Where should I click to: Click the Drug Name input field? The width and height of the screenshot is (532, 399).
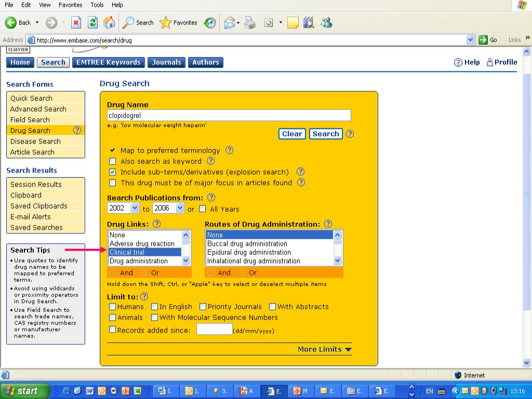tap(229, 115)
